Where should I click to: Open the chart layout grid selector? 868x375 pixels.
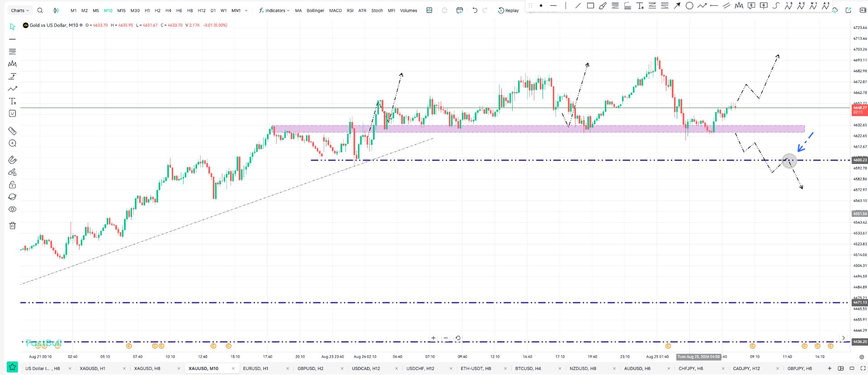(x=841, y=368)
